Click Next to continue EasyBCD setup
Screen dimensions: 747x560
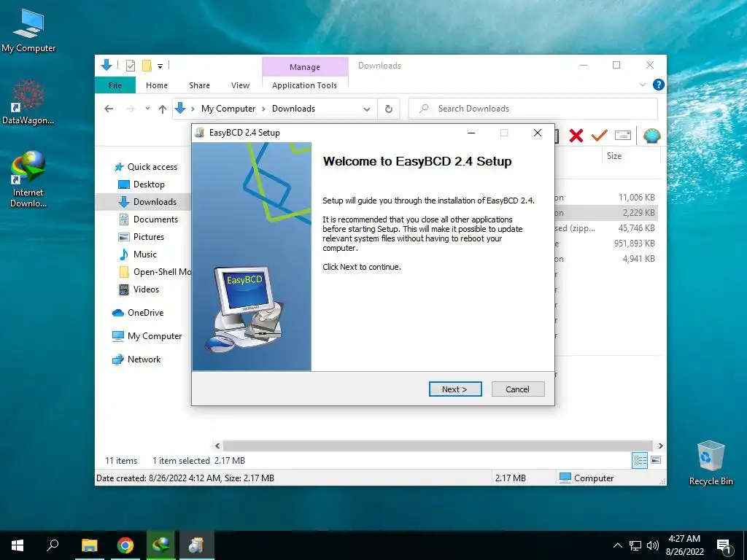455,389
